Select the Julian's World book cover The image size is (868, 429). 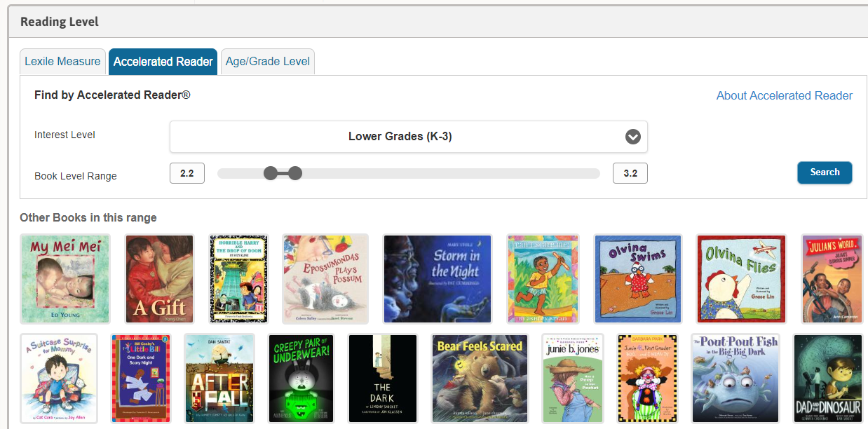(832, 279)
